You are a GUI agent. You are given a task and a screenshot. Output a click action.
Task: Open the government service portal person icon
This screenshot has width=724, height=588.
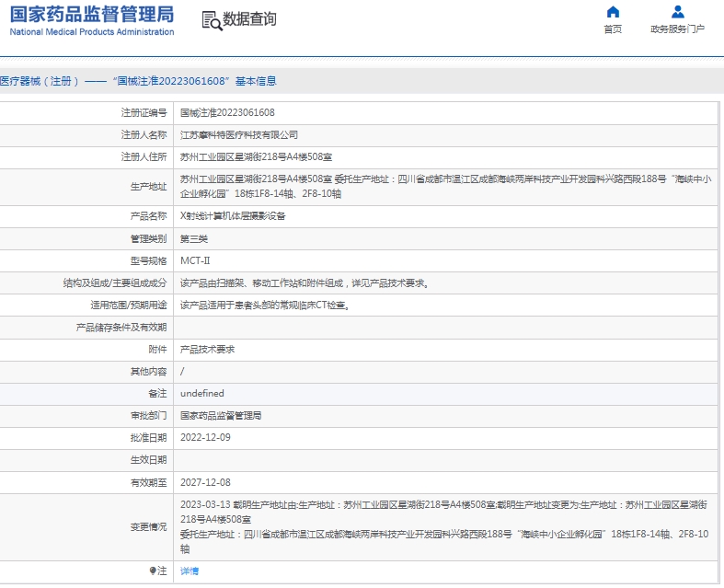tap(677, 12)
